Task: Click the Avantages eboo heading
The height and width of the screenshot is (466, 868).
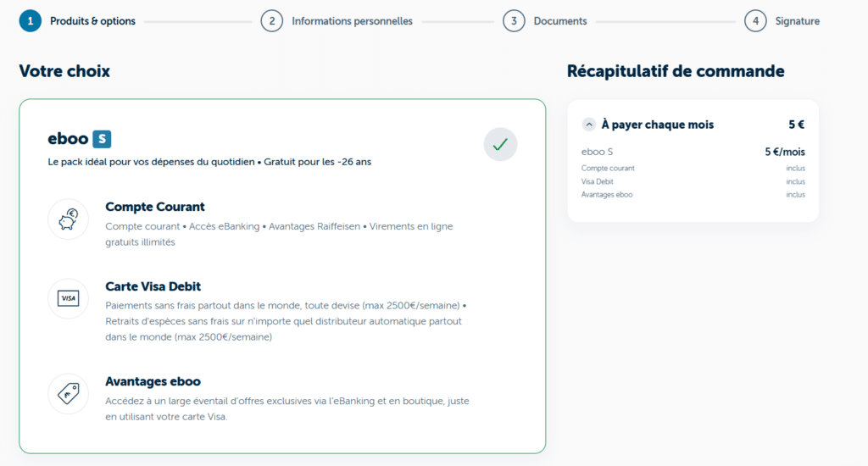Action: (x=153, y=381)
